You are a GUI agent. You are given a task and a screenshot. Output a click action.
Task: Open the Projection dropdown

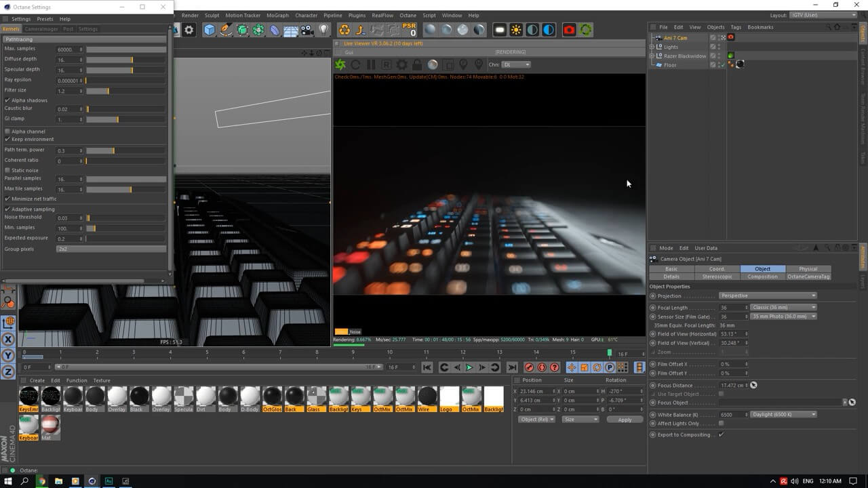[767, 296]
